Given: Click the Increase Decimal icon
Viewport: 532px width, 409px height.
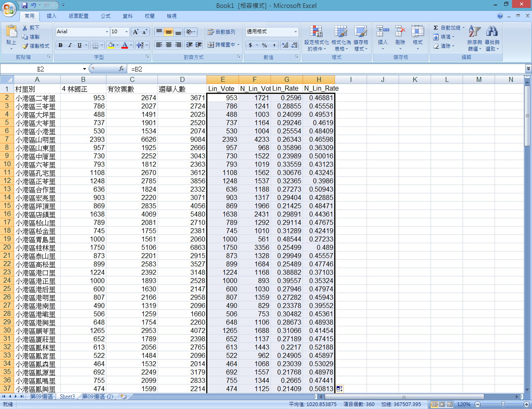Looking at the screenshot, I should coord(285,45).
